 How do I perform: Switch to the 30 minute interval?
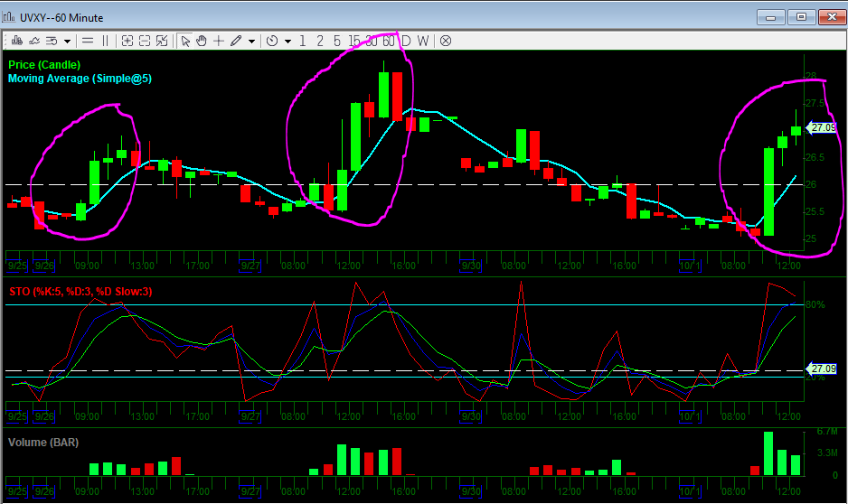tap(372, 41)
